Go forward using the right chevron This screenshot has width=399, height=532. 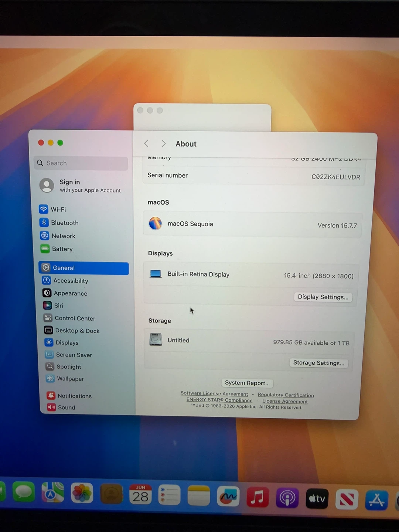[x=163, y=143]
